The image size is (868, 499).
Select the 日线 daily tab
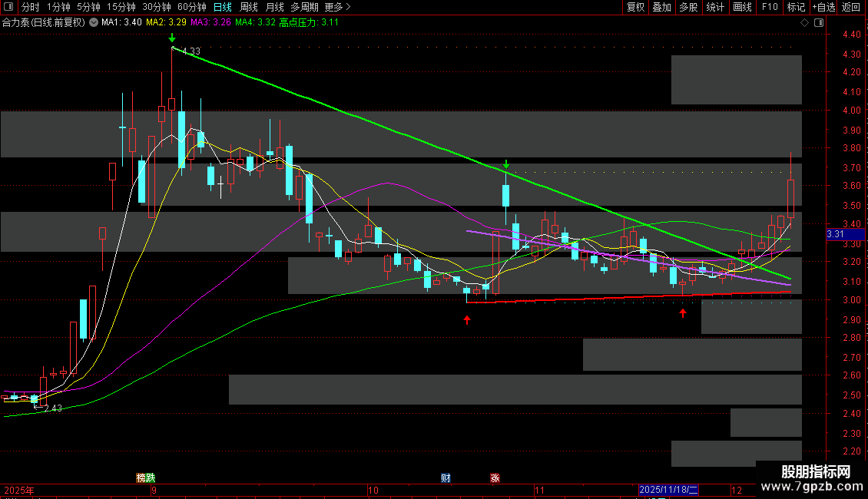[223, 7]
